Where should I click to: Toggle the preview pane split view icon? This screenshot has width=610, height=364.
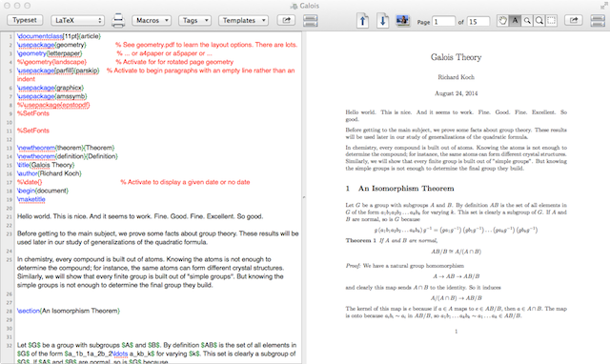[598, 20]
